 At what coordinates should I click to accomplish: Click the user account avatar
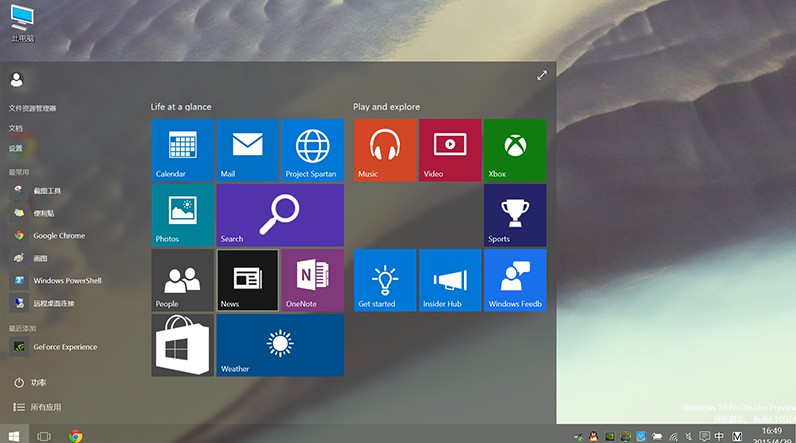pyautogui.click(x=16, y=80)
